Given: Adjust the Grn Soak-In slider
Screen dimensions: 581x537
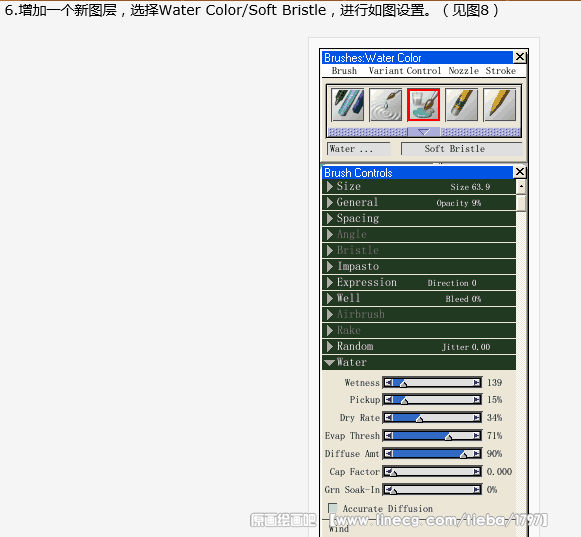Looking at the screenshot, I should click(x=432, y=490).
